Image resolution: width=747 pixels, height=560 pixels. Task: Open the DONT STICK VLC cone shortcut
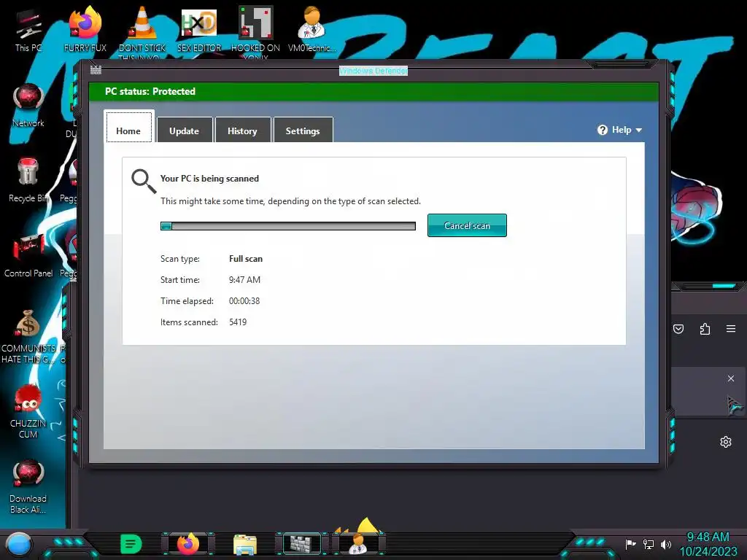click(x=142, y=31)
